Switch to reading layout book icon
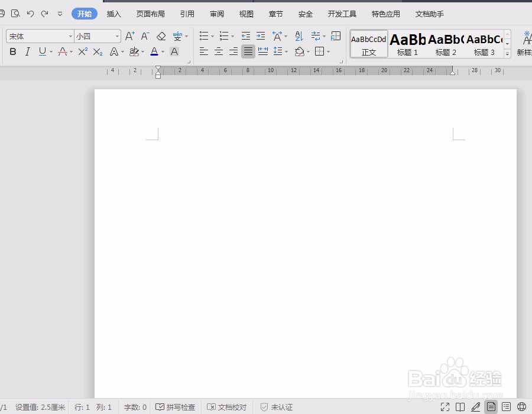 (x=460, y=407)
